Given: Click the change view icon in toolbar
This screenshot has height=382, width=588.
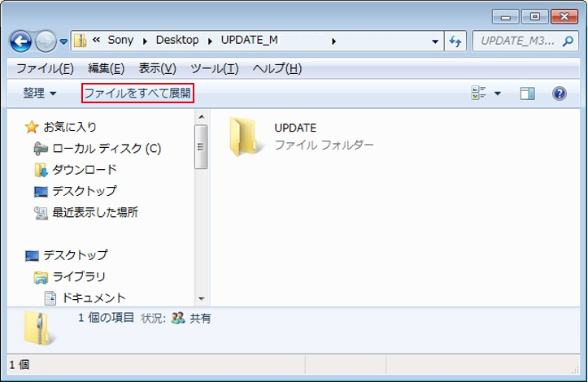Looking at the screenshot, I should pyautogui.click(x=479, y=93).
